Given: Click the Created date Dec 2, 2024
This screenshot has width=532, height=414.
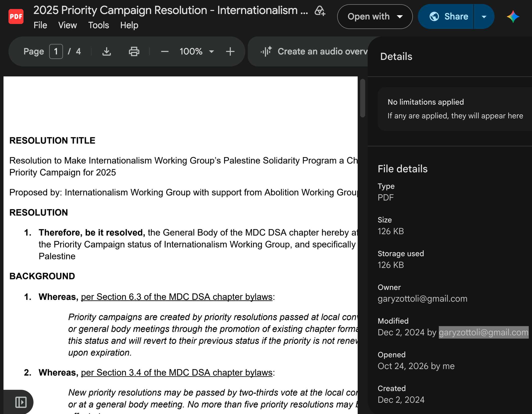Looking at the screenshot, I should [401, 400].
